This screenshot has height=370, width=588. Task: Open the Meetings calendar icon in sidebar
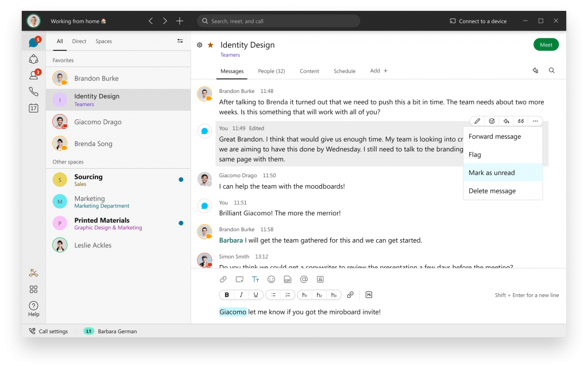click(33, 107)
